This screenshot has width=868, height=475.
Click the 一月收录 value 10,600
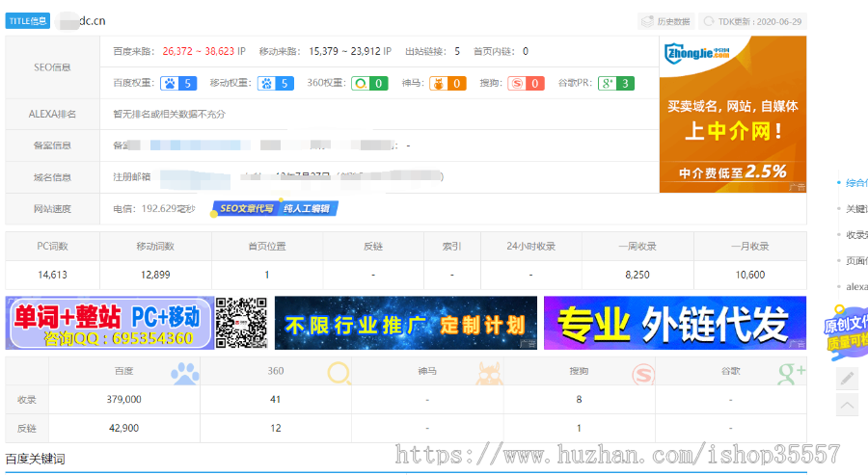(750, 275)
